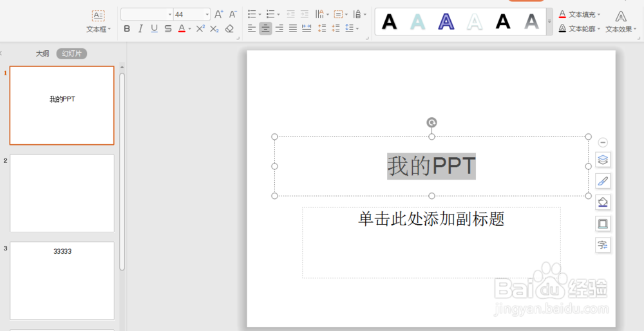Apply numbered list formatting
644x331 pixels.
pos(270,14)
